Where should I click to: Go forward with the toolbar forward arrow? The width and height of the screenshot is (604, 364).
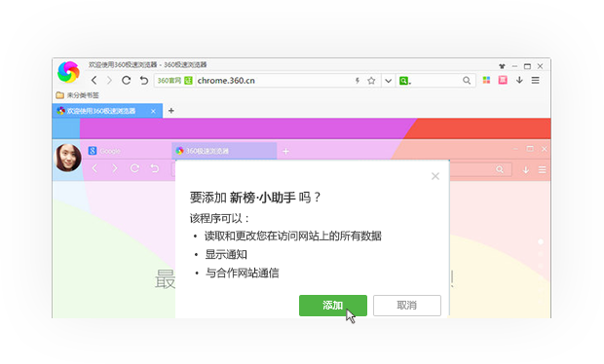click(x=109, y=81)
